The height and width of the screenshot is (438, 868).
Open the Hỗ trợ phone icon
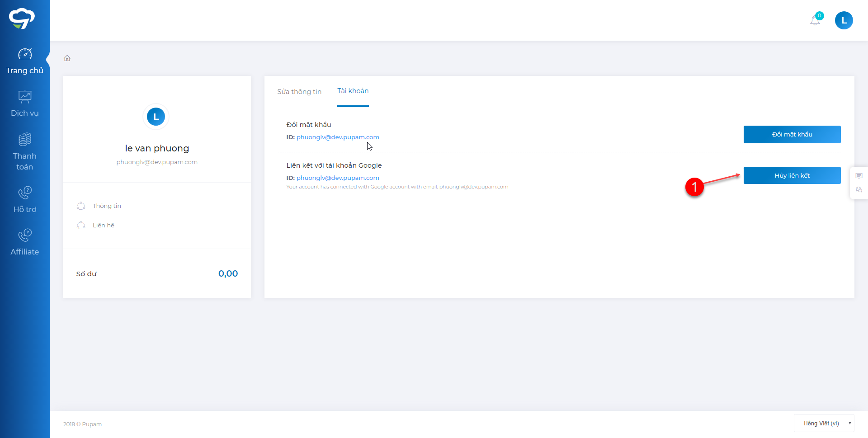click(25, 193)
